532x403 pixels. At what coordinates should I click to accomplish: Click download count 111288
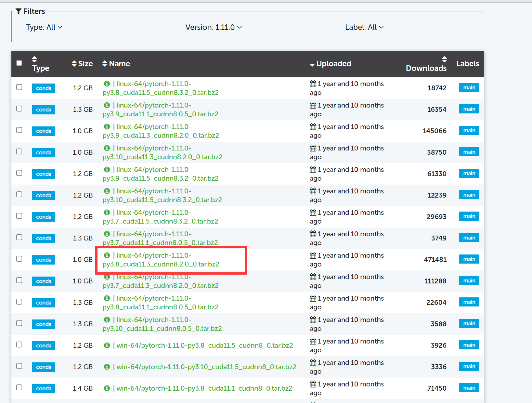click(435, 281)
